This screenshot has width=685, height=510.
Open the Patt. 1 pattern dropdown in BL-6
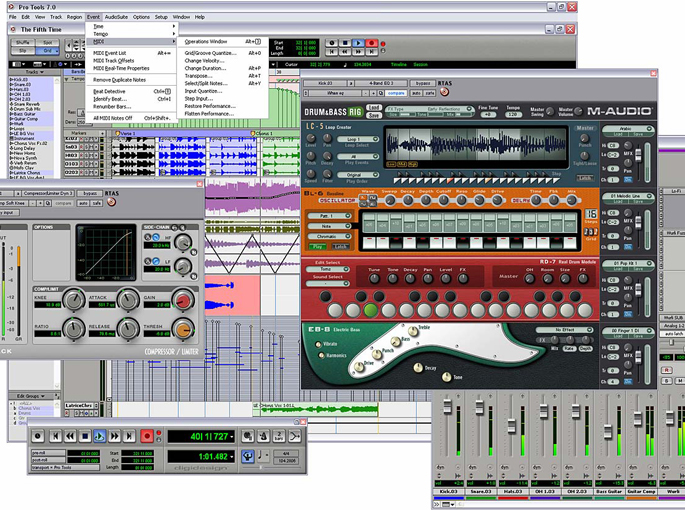[x=329, y=216]
